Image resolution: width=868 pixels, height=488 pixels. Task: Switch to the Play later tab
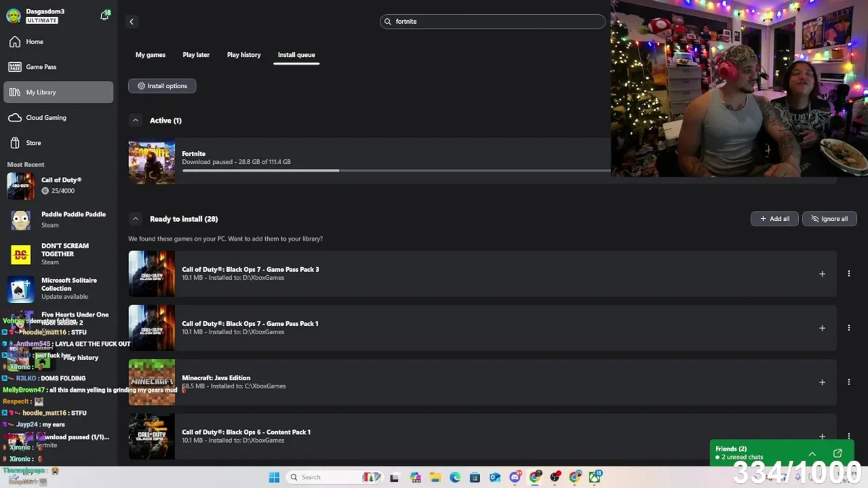(x=196, y=55)
